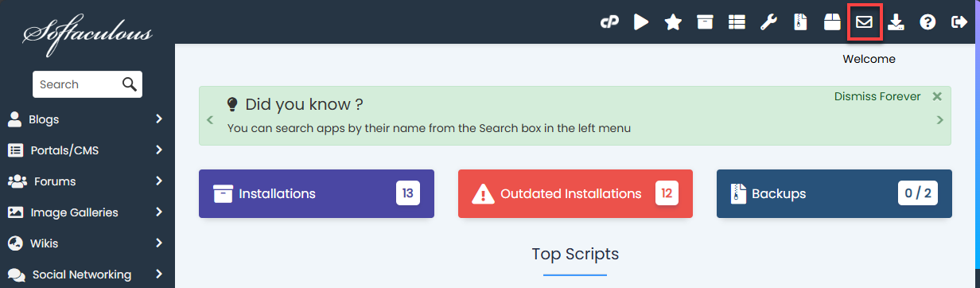Screen dimensions: 980x288
Task: Open the Backups card
Action: click(834, 193)
